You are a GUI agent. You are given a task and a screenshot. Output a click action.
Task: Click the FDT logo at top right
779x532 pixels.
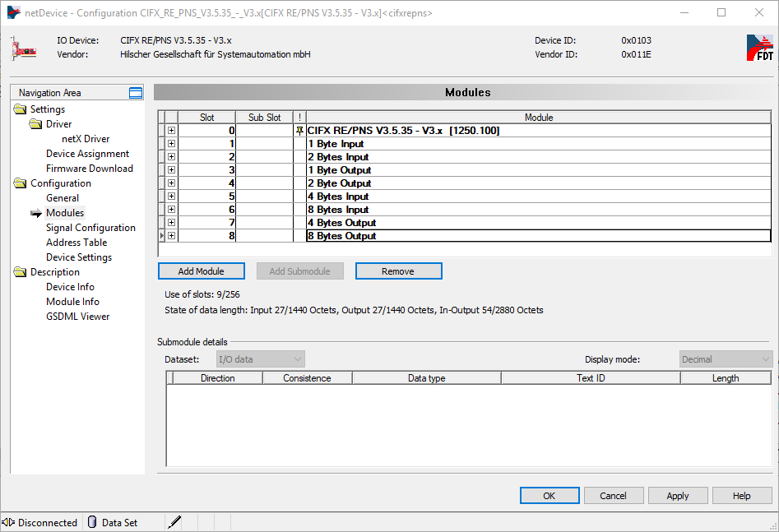[759, 49]
